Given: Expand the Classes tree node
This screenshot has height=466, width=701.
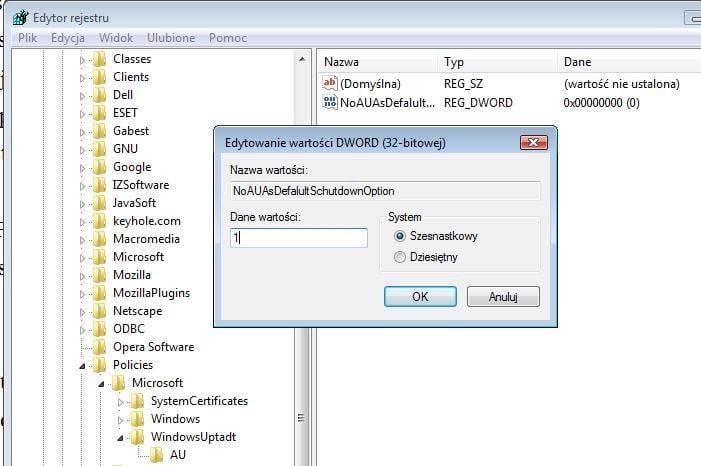Looking at the screenshot, I should (82, 59).
